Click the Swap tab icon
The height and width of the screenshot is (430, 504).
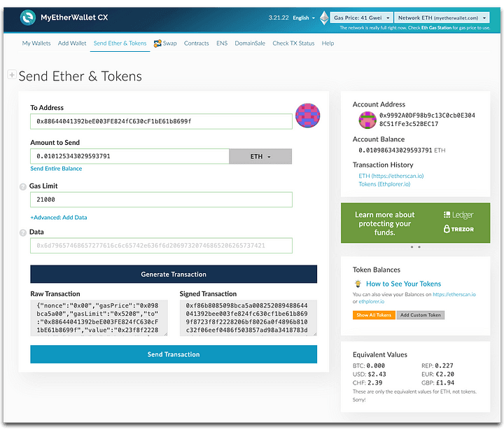coord(157,43)
